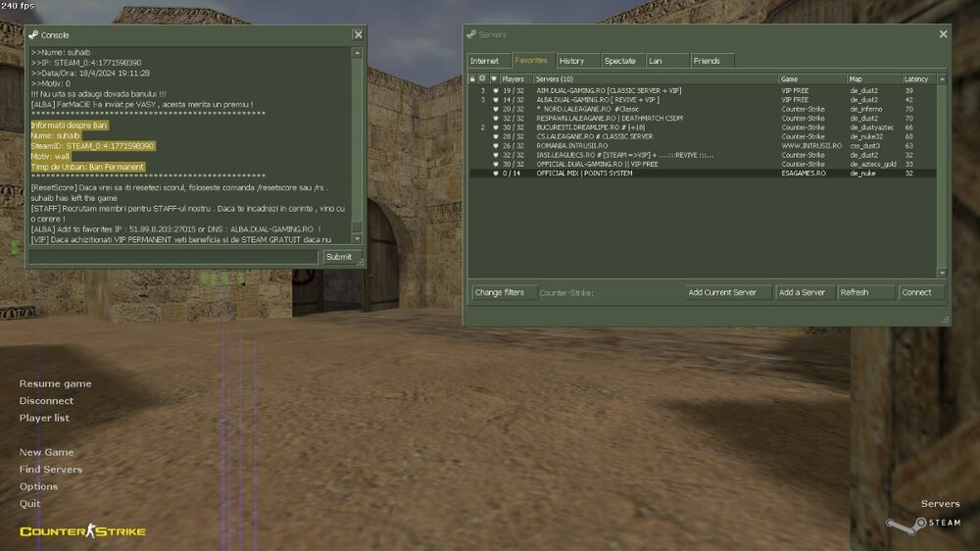Close the Servers browser window

point(943,34)
